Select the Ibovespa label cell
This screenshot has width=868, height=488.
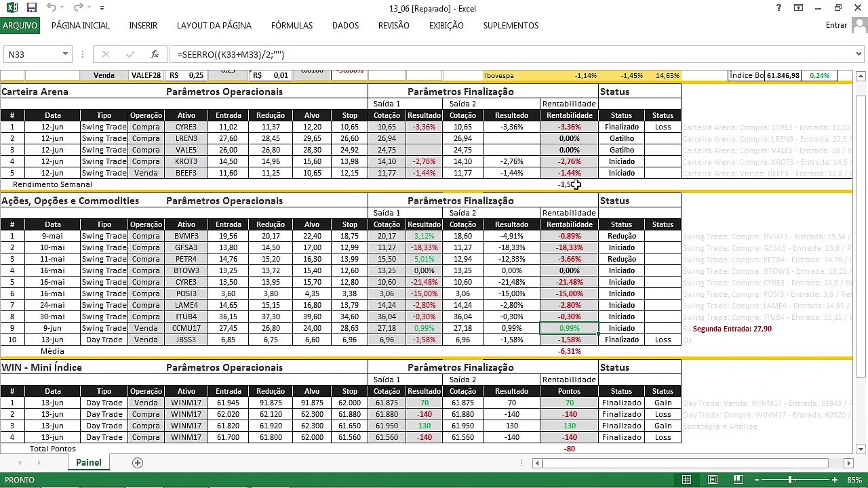[x=499, y=75]
